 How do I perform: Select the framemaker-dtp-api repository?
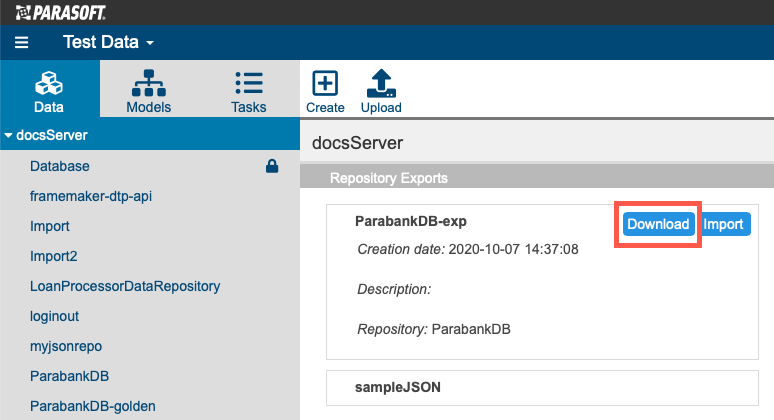click(x=91, y=196)
